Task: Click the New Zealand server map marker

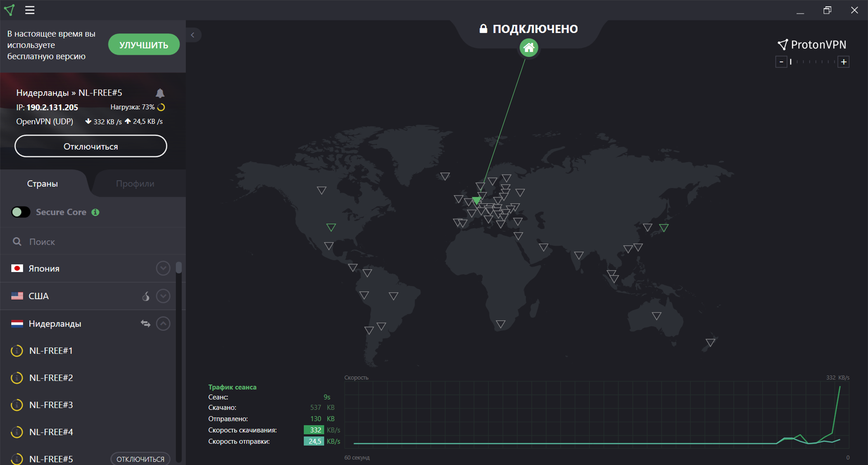Action: [710, 343]
